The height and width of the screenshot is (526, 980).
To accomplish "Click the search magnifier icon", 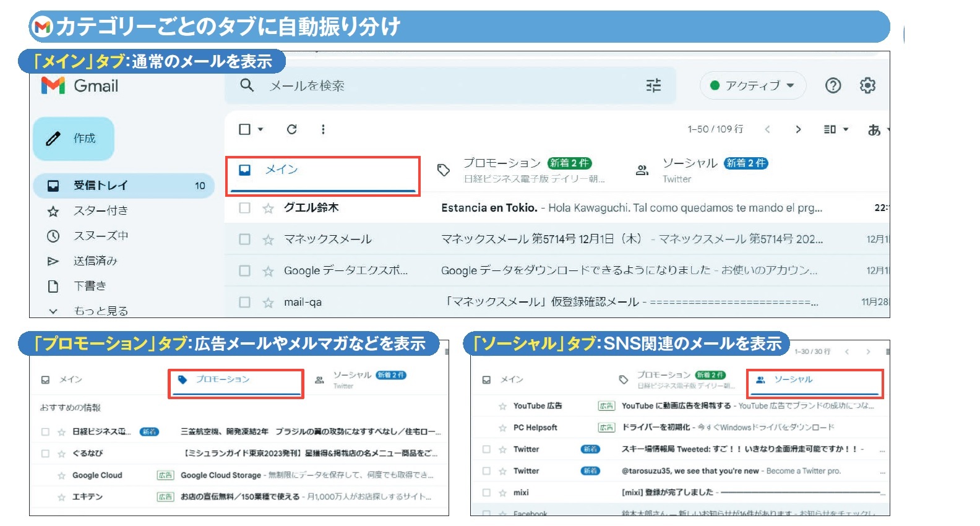I will (247, 85).
